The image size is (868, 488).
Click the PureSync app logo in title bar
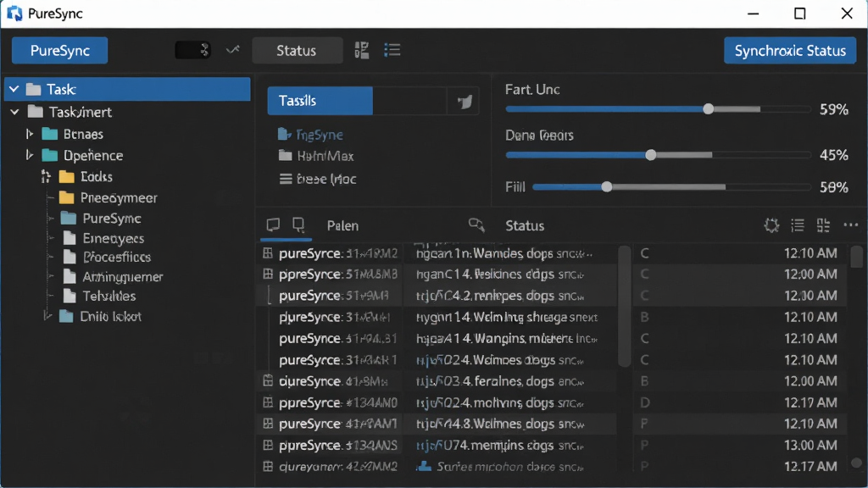(14, 14)
